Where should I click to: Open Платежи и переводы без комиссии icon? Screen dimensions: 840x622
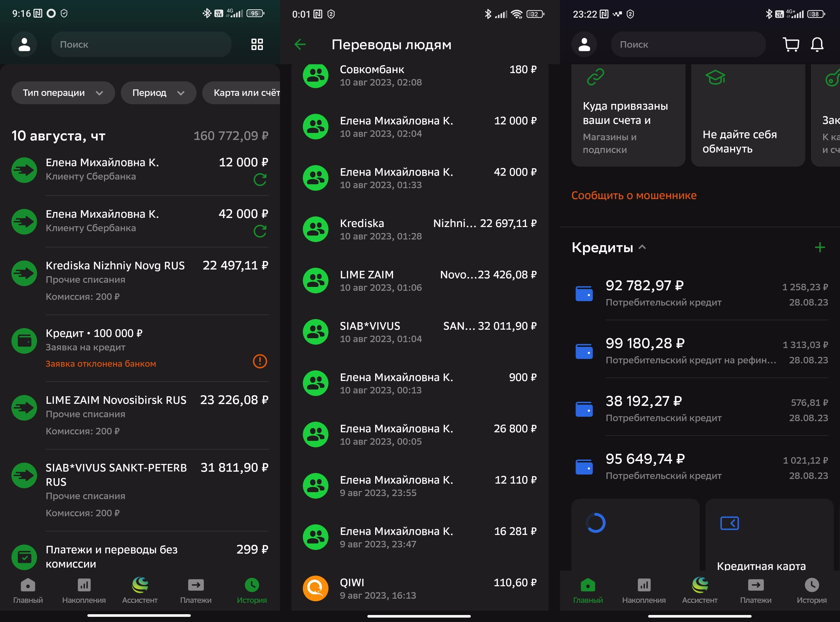pyautogui.click(x=24, y=557)
